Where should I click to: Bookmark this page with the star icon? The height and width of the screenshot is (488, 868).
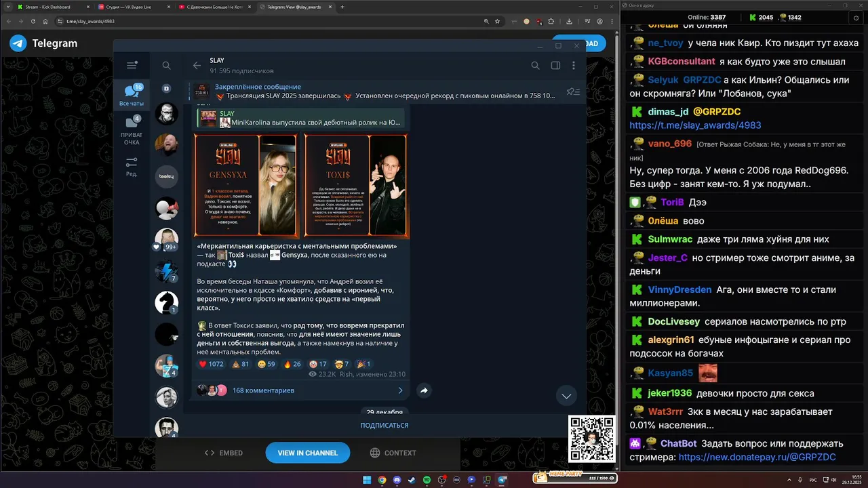click(497, 21)
